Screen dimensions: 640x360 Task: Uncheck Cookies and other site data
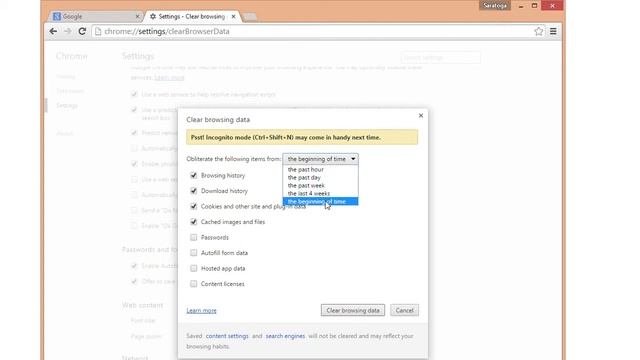(193, 207)
